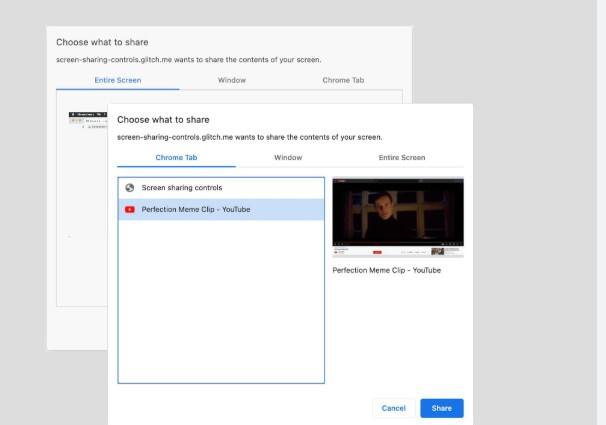
Task: Click the glitch.me request text in front dialog
Action: click(249, 137)
